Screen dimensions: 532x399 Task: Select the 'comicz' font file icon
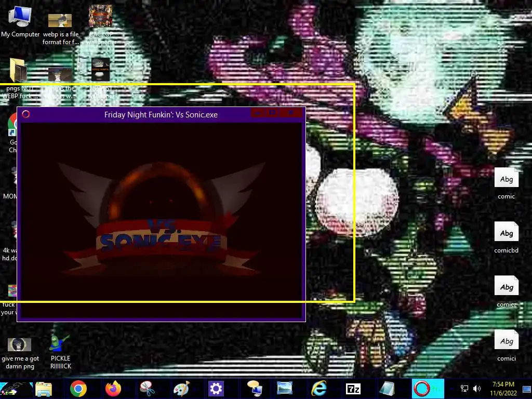(x=506, y=291)
